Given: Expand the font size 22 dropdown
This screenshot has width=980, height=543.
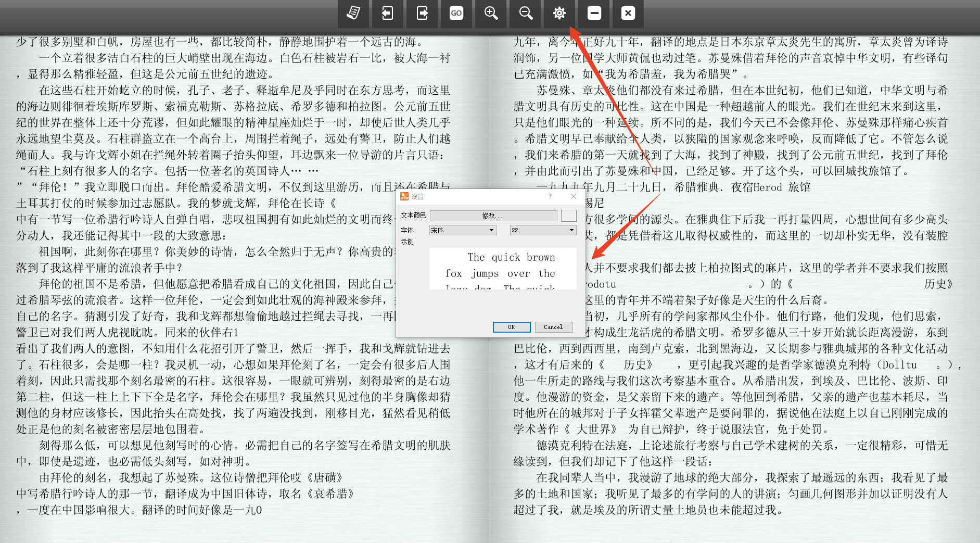Looking at the screenshot, I should pyautogui.click(x=543, y=230).
